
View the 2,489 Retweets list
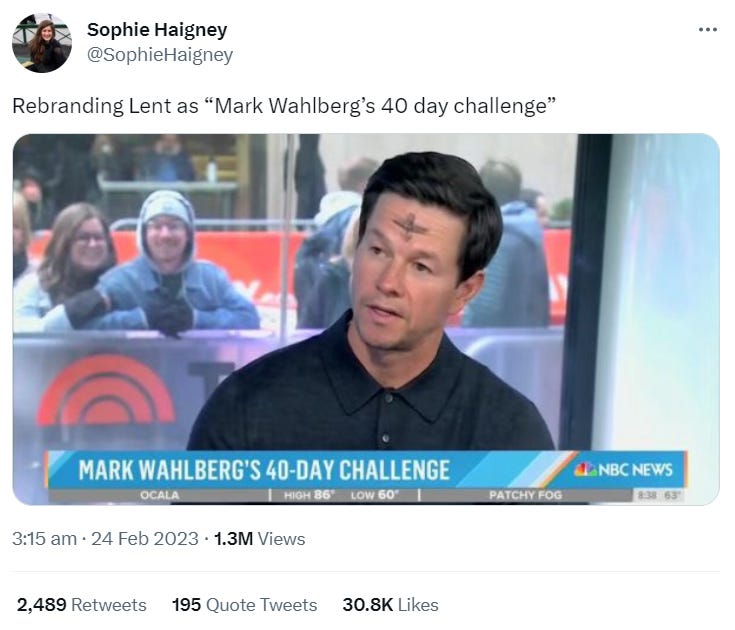[x=82, y=605]
